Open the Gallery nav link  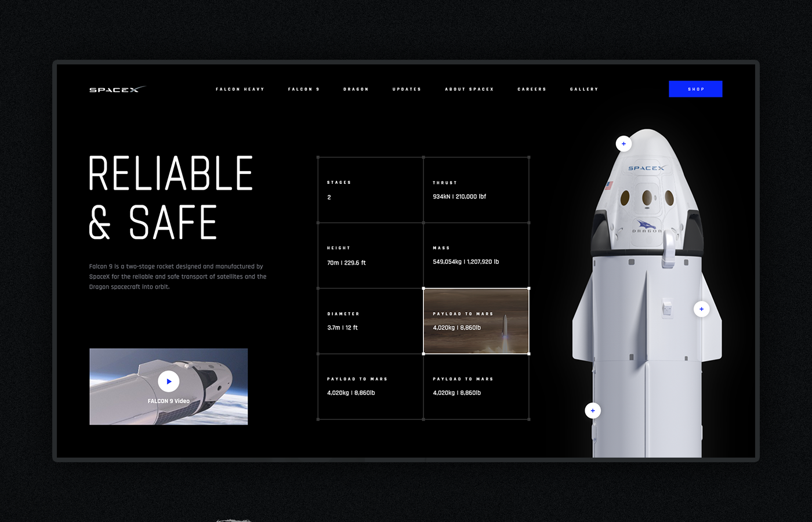[584, 89]
